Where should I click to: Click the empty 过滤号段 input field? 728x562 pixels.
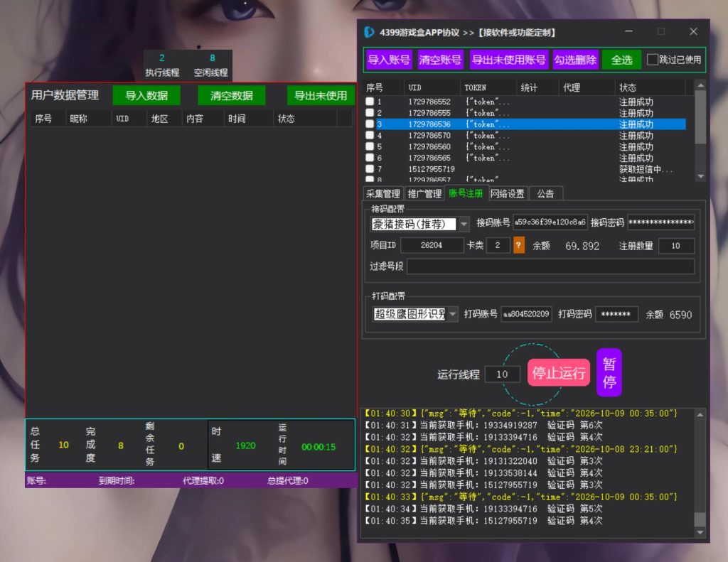tap(551, 266)
